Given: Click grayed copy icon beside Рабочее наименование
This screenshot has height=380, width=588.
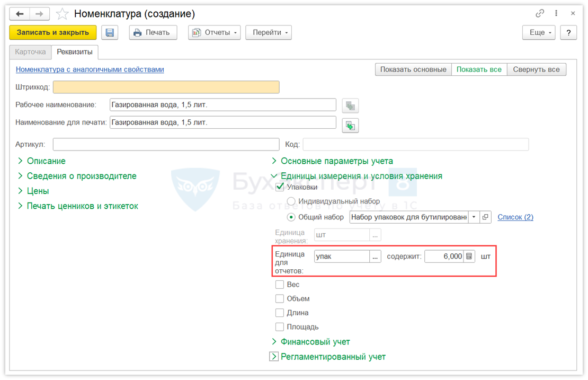Looking at the screenshot, I should (350, 106).
